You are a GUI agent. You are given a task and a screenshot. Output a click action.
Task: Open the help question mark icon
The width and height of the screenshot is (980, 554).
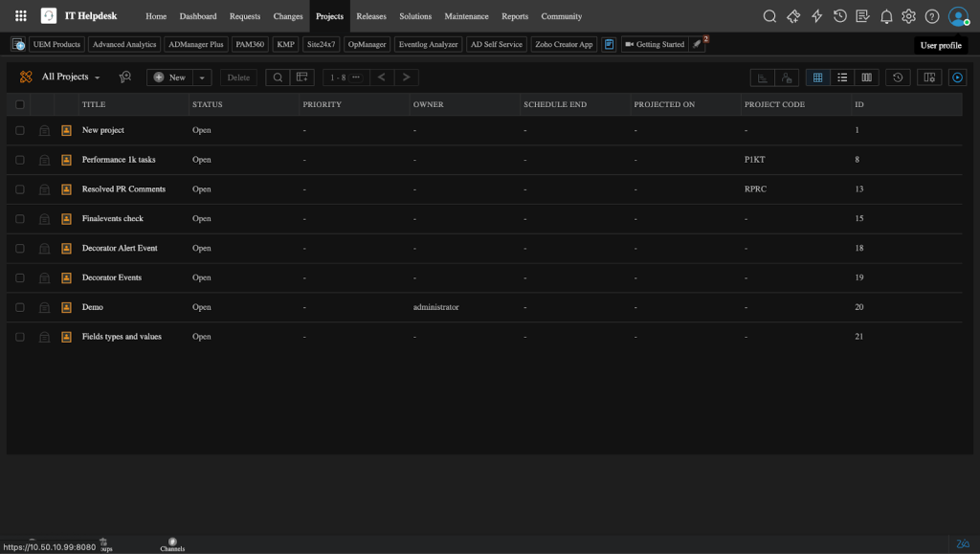[932, 16]
